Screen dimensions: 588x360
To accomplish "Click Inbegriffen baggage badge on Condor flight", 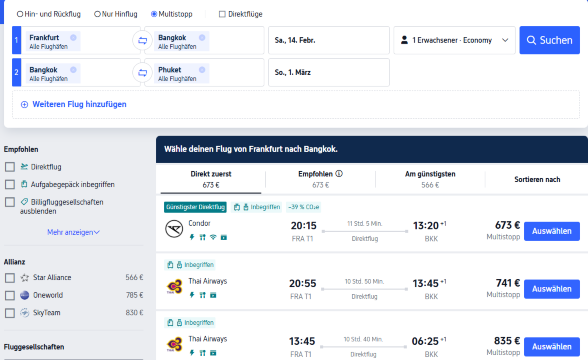I will 257,207.
